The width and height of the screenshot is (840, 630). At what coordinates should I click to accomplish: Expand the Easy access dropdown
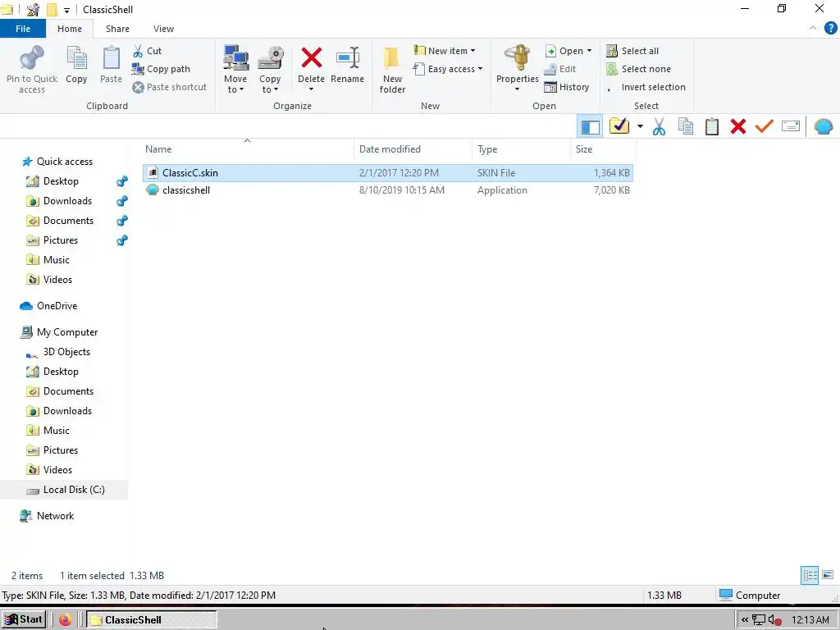tap(448, 69)
